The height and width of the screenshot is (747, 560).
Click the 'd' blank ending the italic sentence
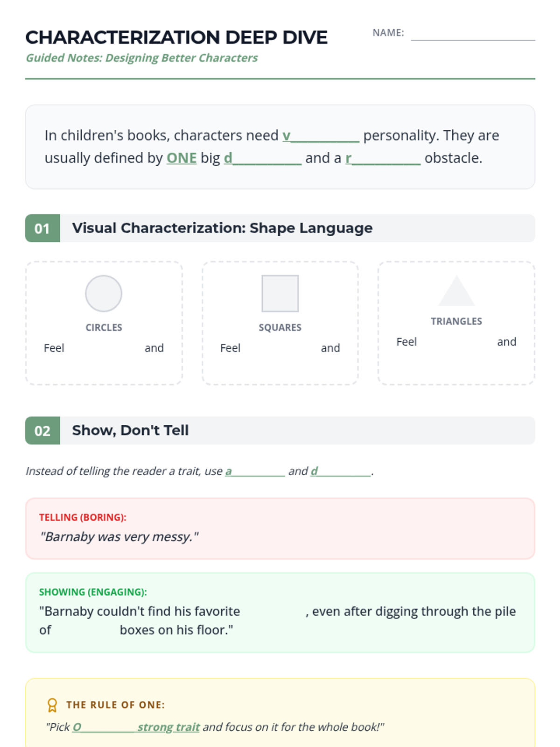coord(341,471)
